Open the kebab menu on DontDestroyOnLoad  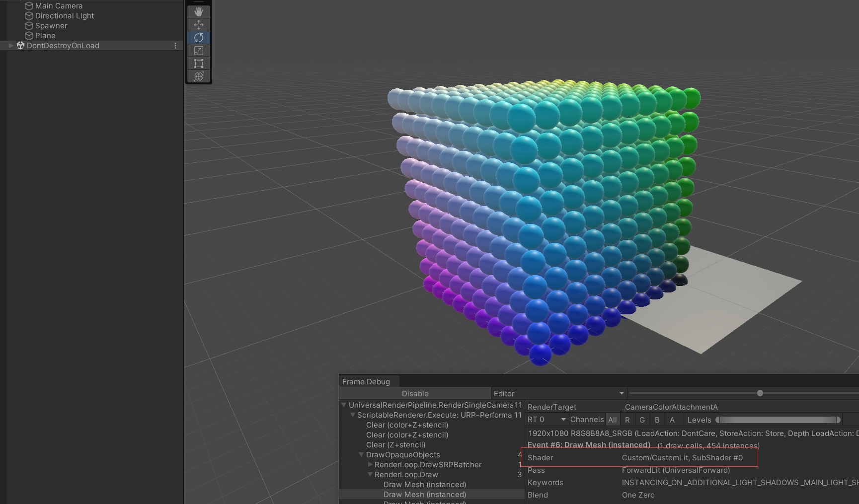(x=174, y=45)
